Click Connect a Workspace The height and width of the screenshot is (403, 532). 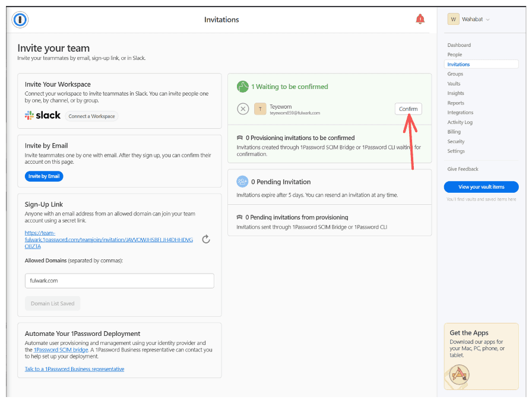tap(91, 116)
